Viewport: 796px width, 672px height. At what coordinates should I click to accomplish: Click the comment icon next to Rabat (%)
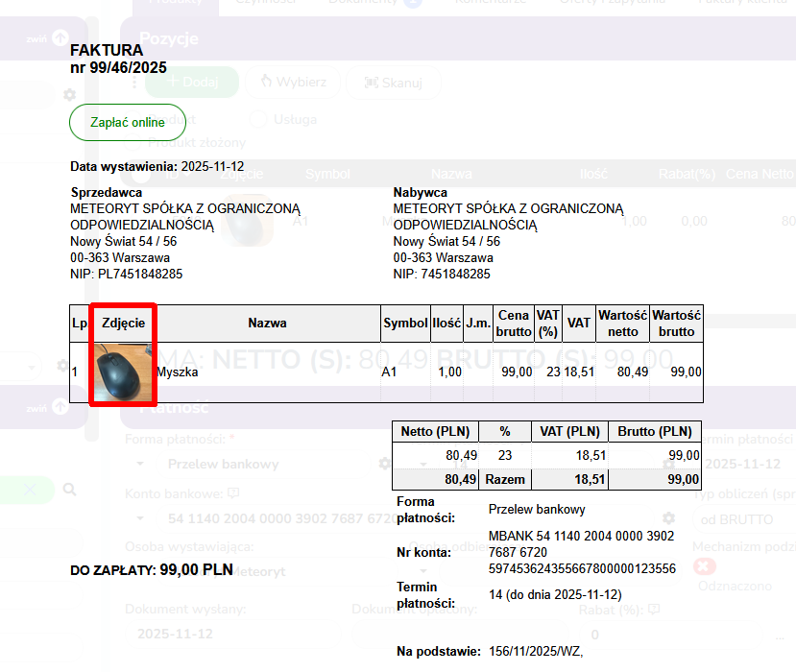click(x=654, y=610)
